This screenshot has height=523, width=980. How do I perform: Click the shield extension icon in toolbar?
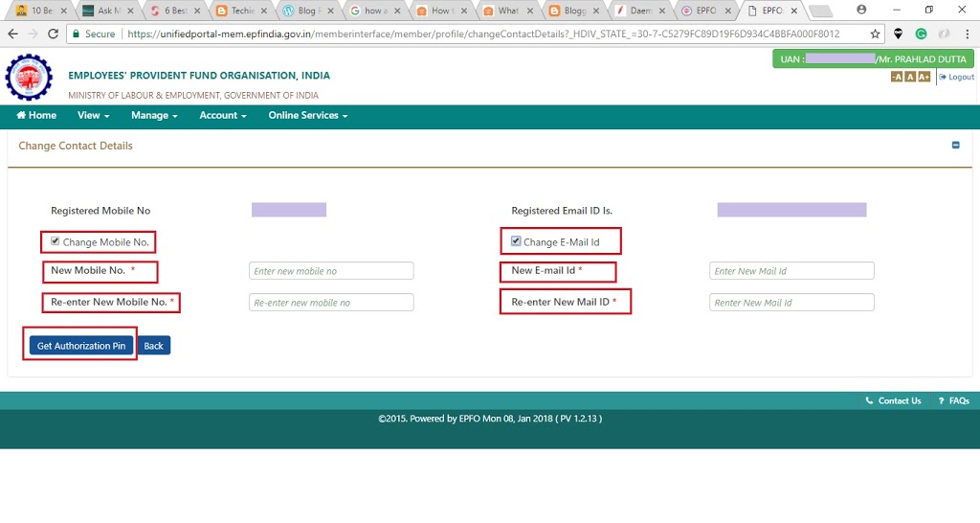pyautogui.click(x=898, y=34)
